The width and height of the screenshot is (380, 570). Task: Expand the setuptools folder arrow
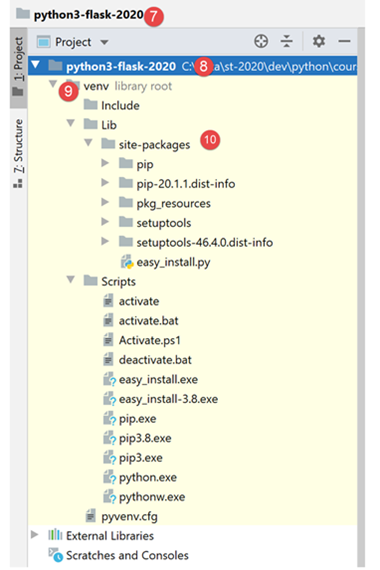[x=105, y=221]
